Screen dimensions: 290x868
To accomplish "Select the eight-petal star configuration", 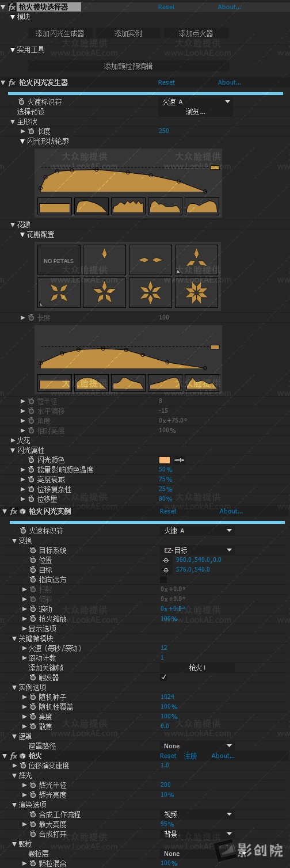I will [x=196, y=292].
